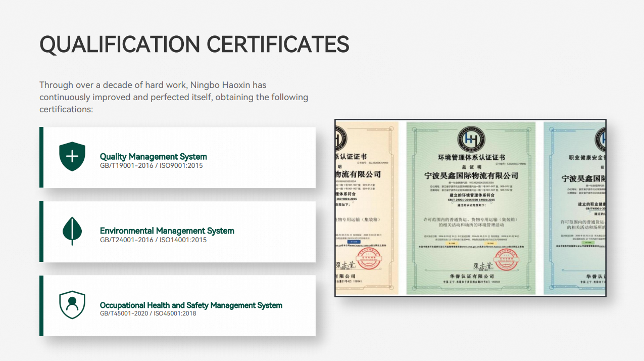
Task: Select the text GB/T19001-2016 / ISO9001:2015
Action: (152, 165)
